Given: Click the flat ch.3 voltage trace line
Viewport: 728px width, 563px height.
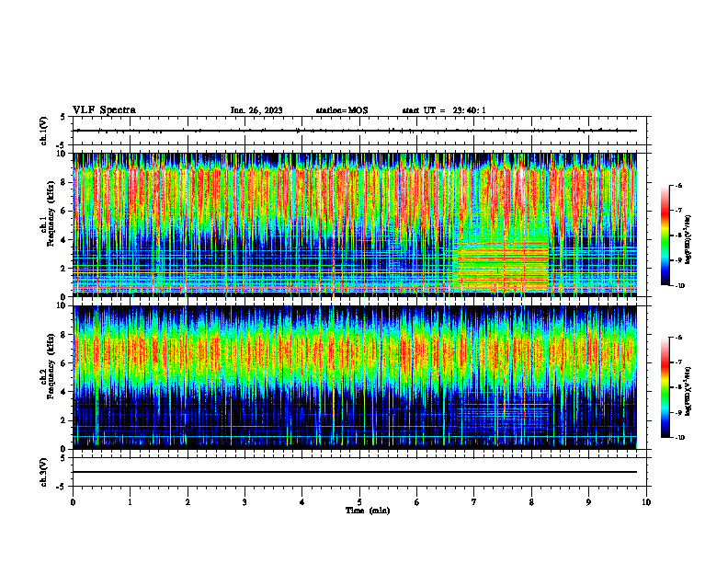Looking at the screenshot, I should coord(355,472).
